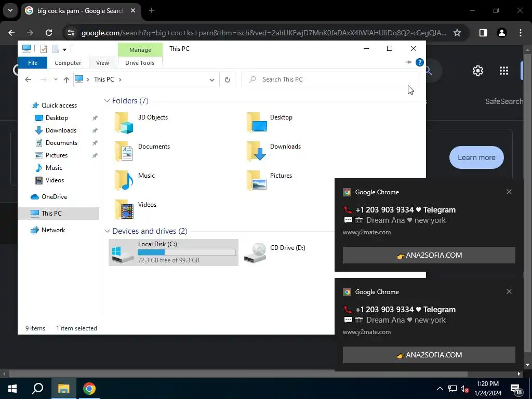The image size is (532, 399).
Task: Dismiss the lower Chrome notification
Action: (x=509, y=291)
